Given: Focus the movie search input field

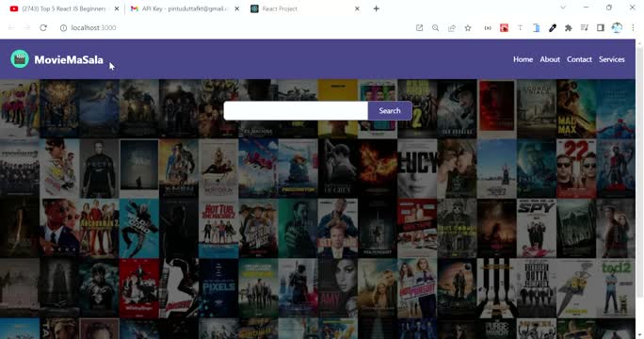Looking at the screenshot, I should click(x=296, y=110).
